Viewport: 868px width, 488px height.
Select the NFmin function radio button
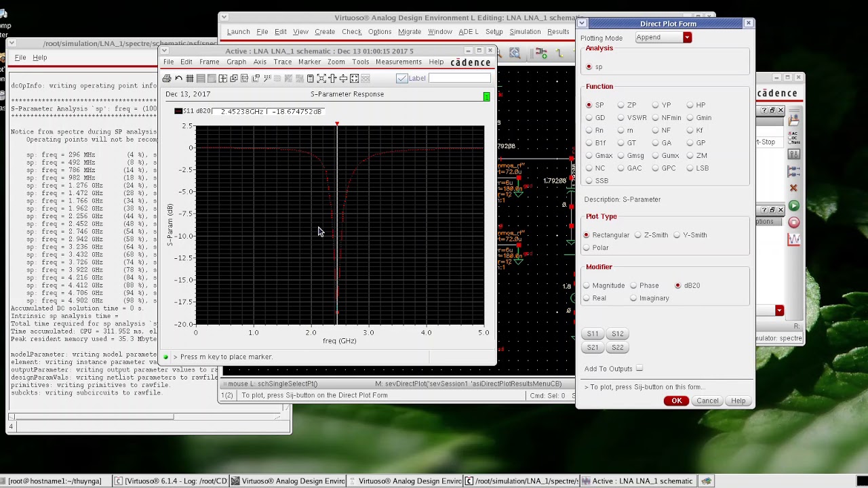655,118
